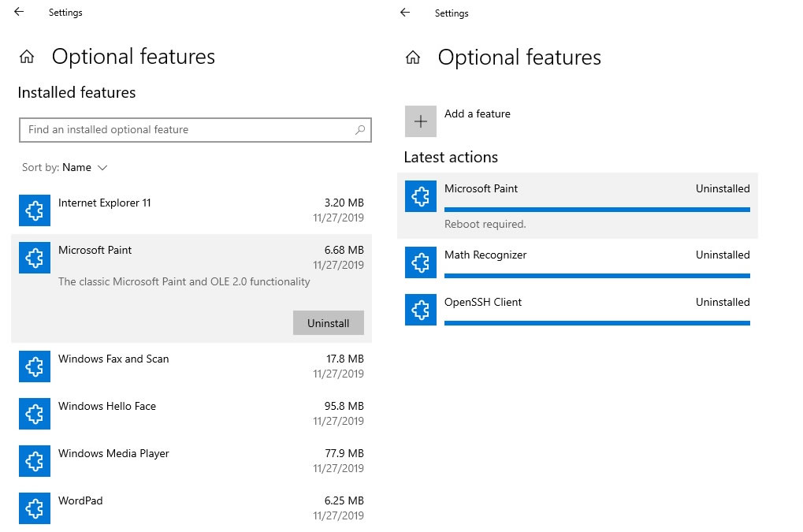Select the Windows Fax and Scan name text
The height and width of the screenshot is (532, 803).
113,359
